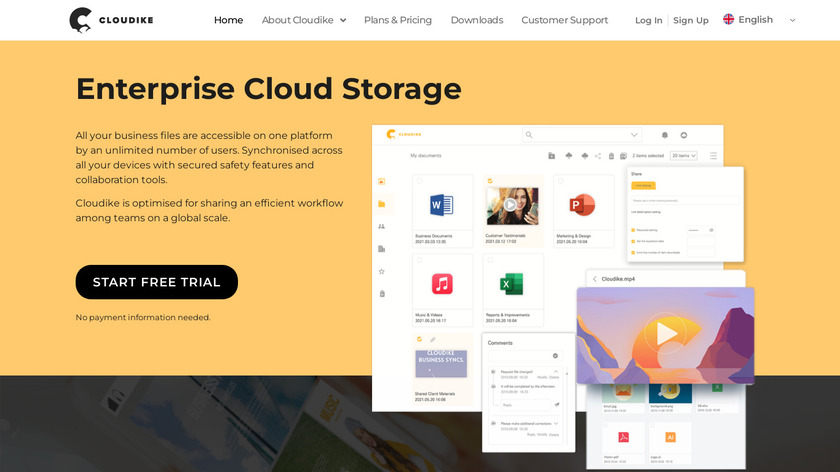Image resolution: width=840 pixels, height=472 pixels.
Task: Click the UK flag icon next to English
Action: (x=729, y=19)
